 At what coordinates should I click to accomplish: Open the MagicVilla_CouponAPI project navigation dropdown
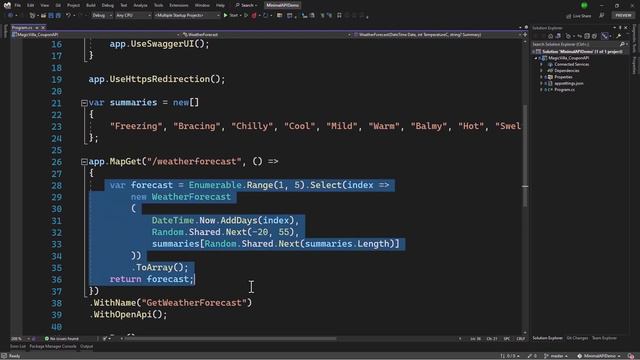tap(96, 35)
